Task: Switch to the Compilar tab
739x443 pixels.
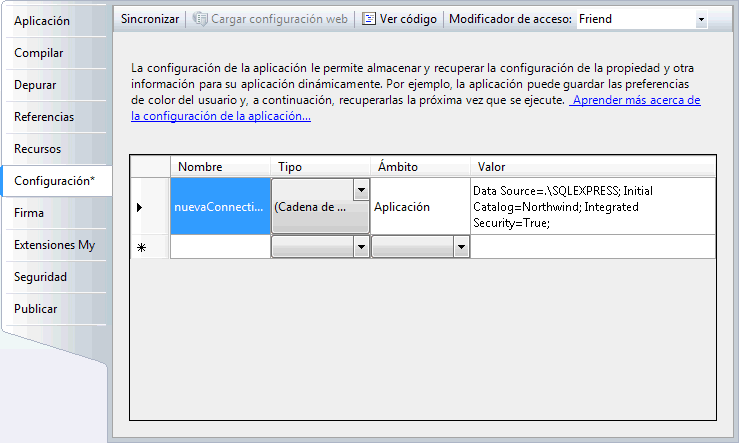Action: tap(39, 52)
